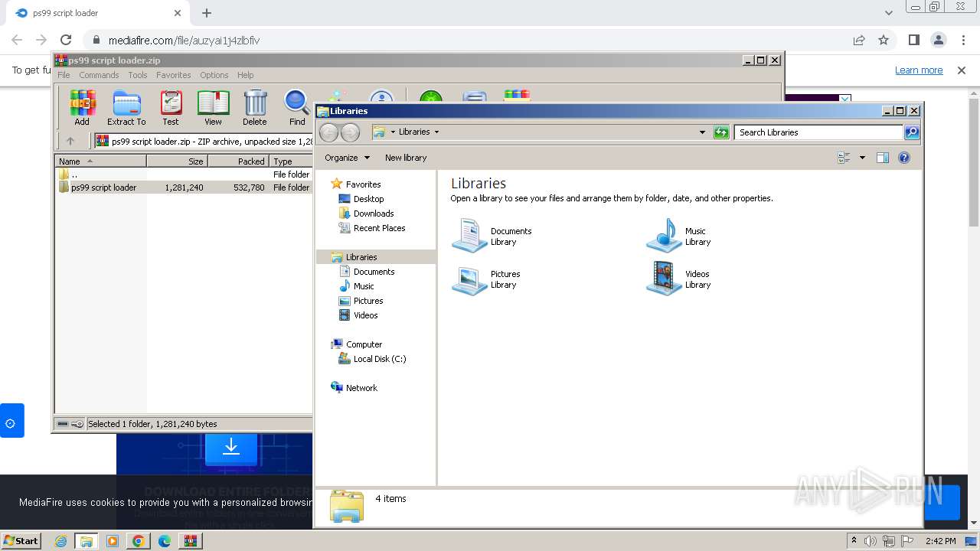Dismiss the Chrome info bar
The width and height of the screenshot is (980, 551).
click(x=962, y=70)
